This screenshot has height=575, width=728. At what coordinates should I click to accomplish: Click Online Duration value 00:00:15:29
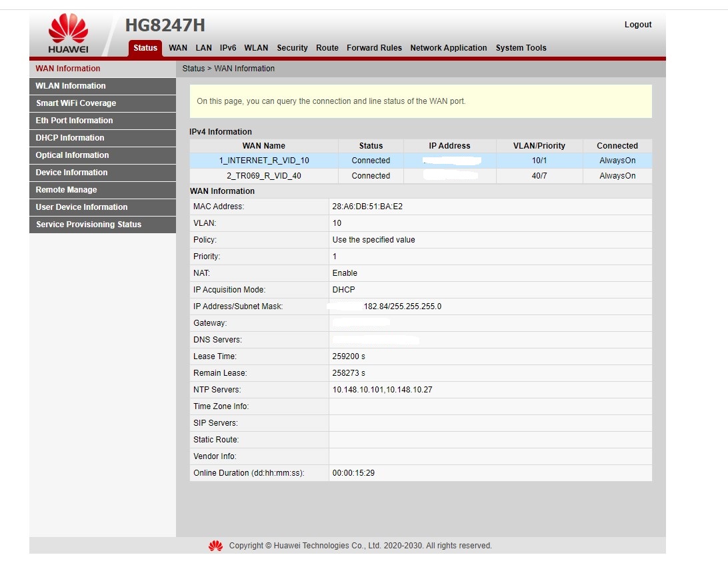click(353, 473)
